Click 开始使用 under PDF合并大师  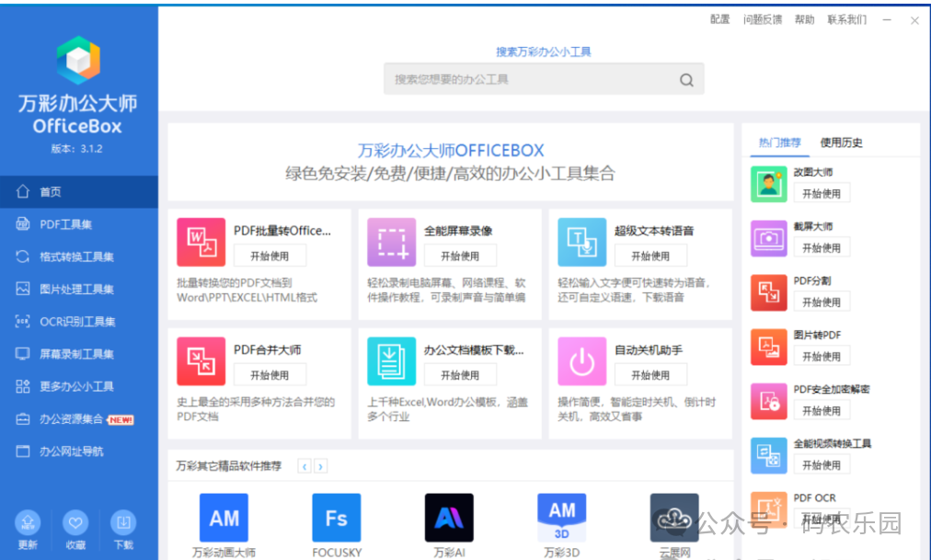pos(270,375)
